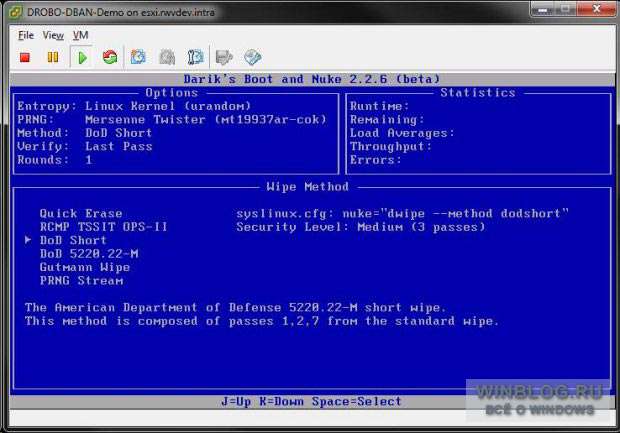The width and height of the screenshot is (620, 433).
Task: Click the Options panel heading
Action: (172, 93)
